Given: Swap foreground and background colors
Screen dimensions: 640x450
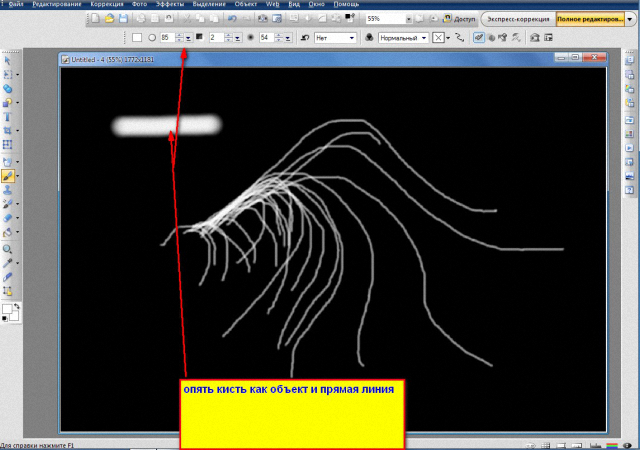Looking at the screenshot, I should coord(17,306).
